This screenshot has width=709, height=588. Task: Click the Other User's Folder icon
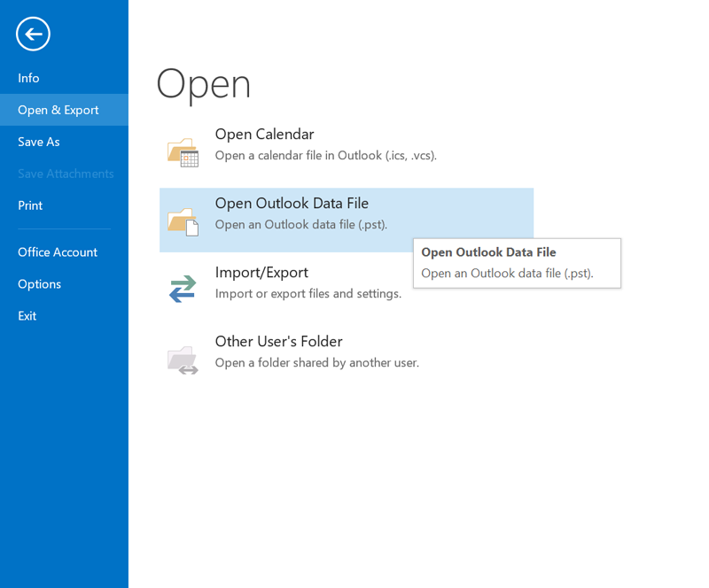[x=183, y=360]
